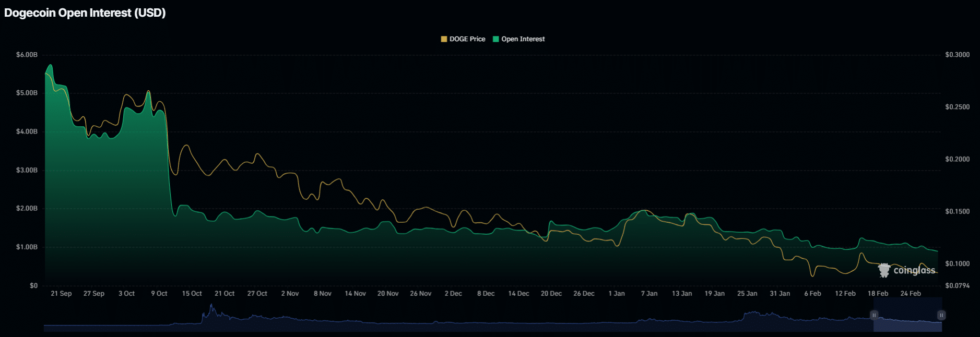Select the 7 Jan date on x-axis

(x=649, y=294)
